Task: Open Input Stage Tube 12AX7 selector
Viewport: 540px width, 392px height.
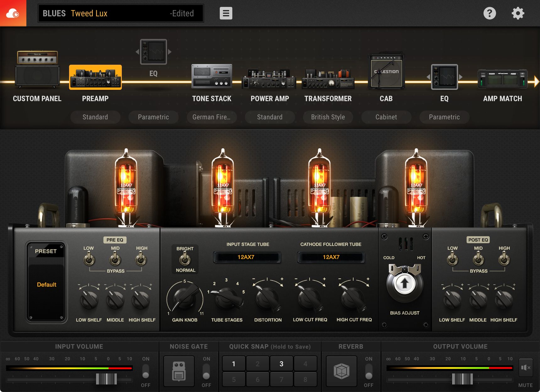Action: click(247, 257)
